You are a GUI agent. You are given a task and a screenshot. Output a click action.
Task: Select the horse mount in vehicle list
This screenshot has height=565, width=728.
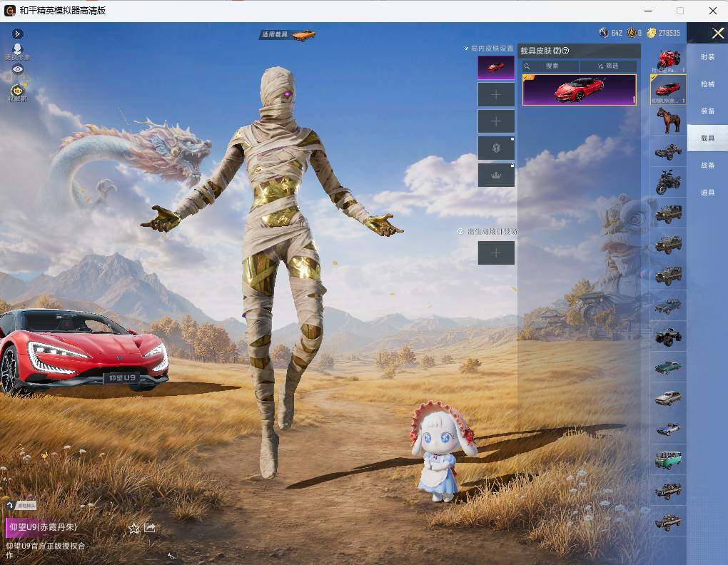(x=669, y=120)
